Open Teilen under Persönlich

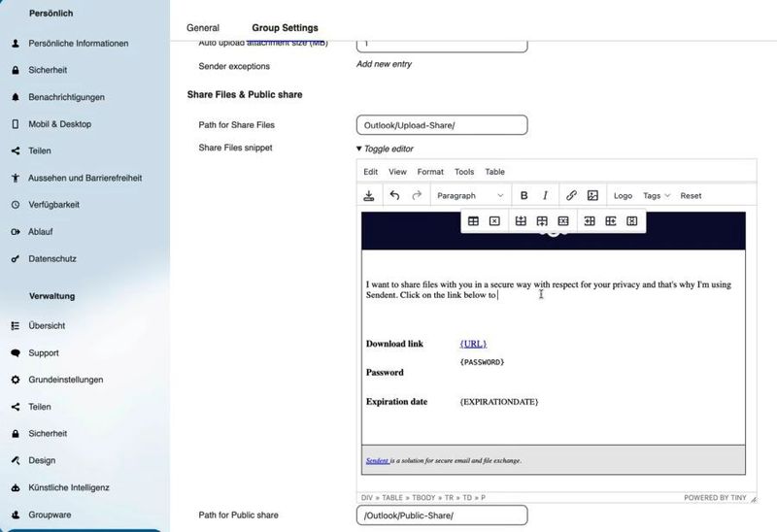tap(40, 150)
